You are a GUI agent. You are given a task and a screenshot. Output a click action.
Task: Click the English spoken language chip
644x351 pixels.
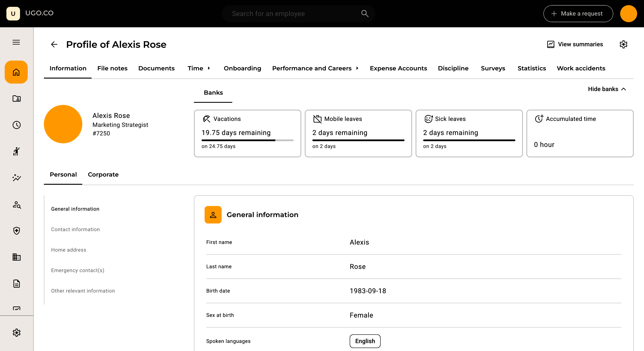pos(365,341)
